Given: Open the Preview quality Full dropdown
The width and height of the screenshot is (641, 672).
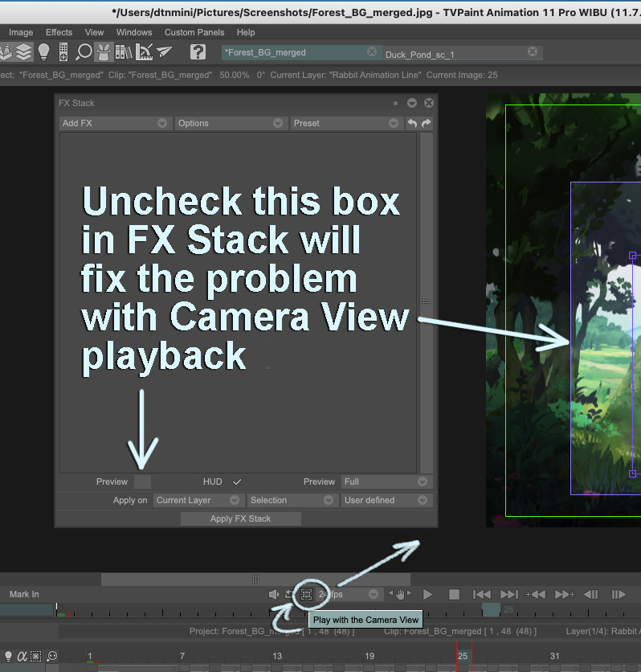Looking at the screenshot, I should pos(386,481).
